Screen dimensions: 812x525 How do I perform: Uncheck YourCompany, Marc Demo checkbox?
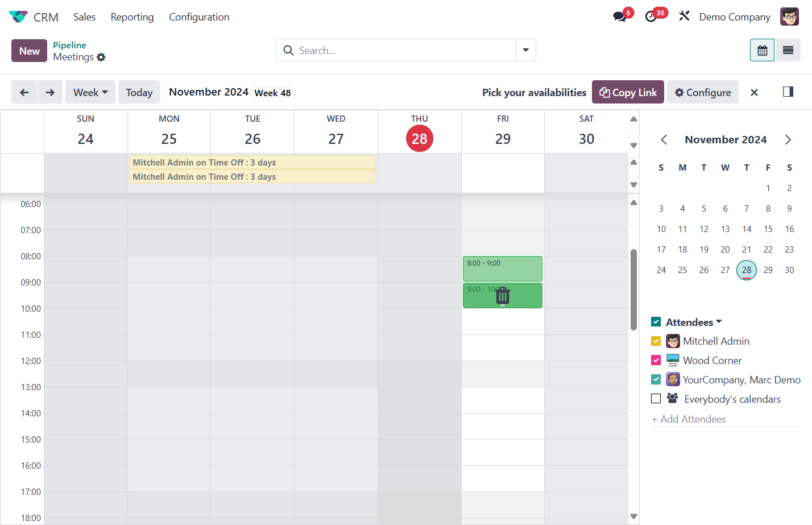point(656,379)
